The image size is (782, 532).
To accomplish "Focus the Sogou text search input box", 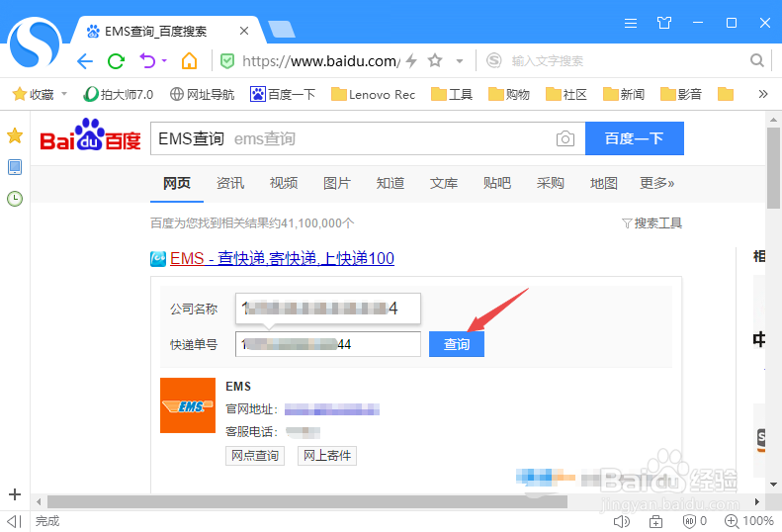I will point(626,61).
